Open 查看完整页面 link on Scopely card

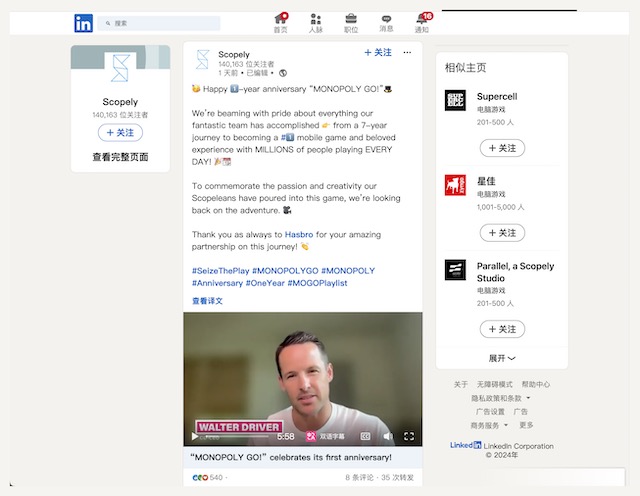120,157
